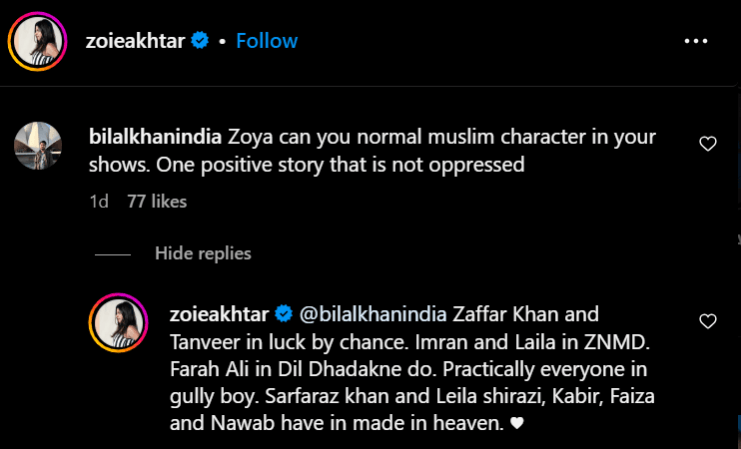Screen dimensions: 741x449
Task: Open the bilalkhanindia commenter username
Action: (x=156, y=136)
